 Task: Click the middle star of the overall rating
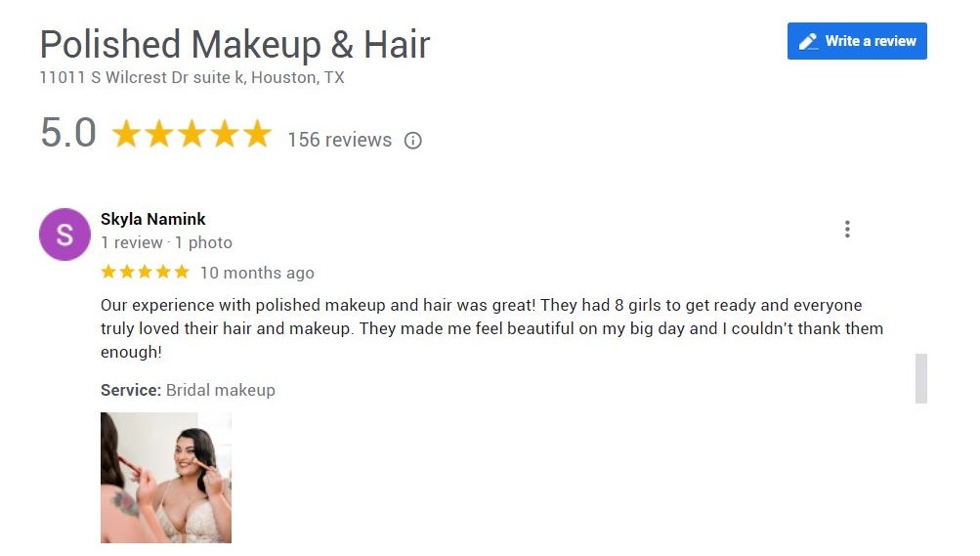pyautogui.click(x=192, y=134)
